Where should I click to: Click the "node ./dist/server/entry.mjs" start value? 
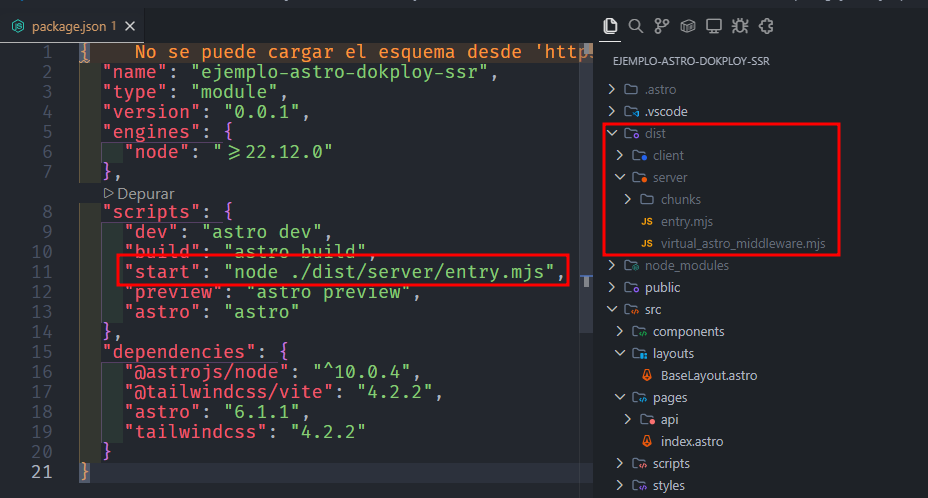point(389,272)
